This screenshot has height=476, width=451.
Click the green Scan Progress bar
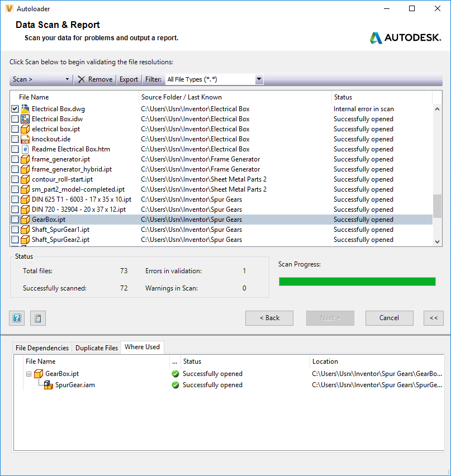357,282
